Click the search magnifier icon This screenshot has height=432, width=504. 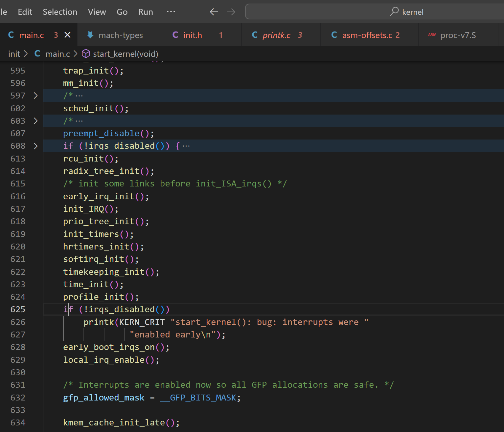pyautogui.click(x=394, y=11)
